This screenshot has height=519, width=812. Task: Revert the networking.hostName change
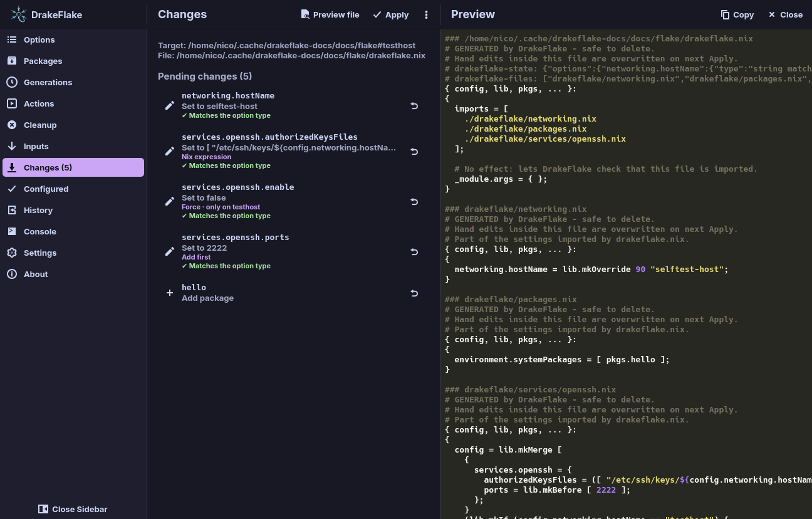click(x=414, y=105)
